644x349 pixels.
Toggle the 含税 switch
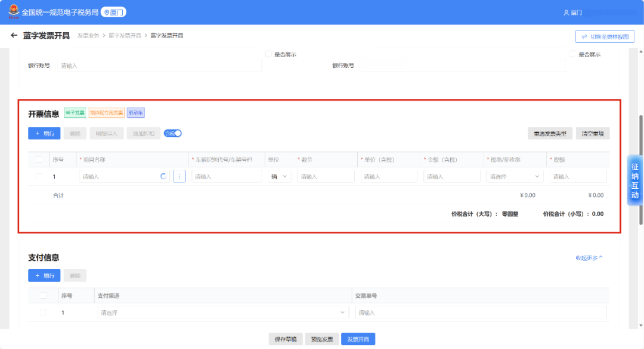[x=173, y=133]
